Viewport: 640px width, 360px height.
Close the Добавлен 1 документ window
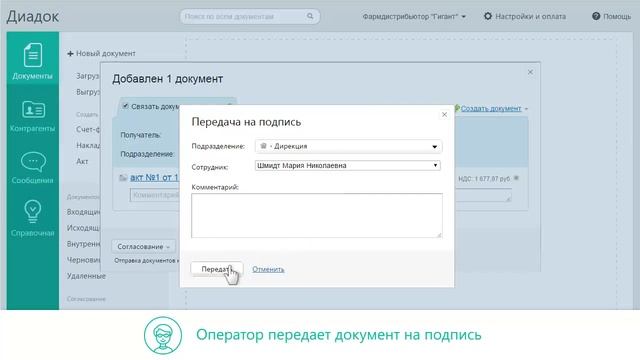(530, 72)
